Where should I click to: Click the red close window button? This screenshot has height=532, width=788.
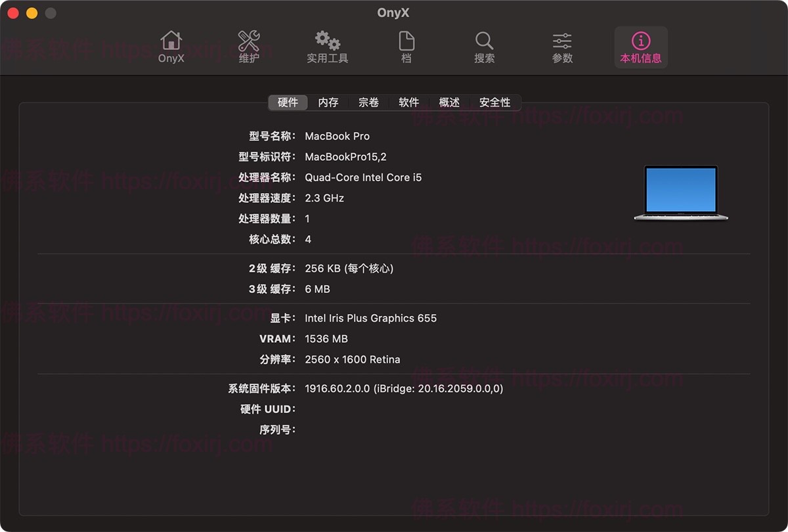click(x=13, y=13)
